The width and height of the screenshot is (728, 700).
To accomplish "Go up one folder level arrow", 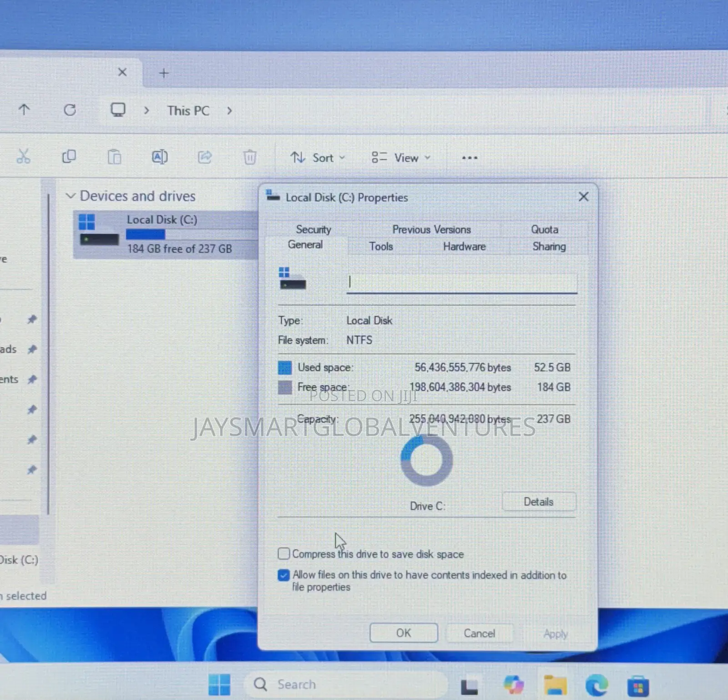I will pos(24,110).
